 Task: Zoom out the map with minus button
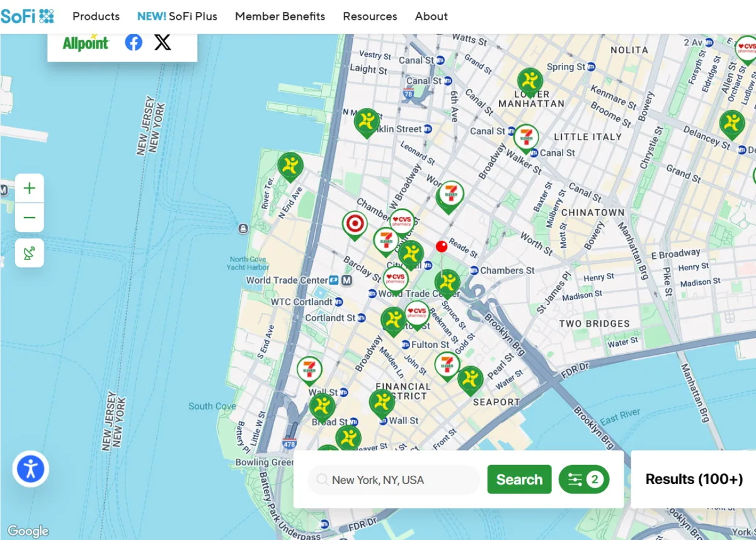(x=30, y=218)
